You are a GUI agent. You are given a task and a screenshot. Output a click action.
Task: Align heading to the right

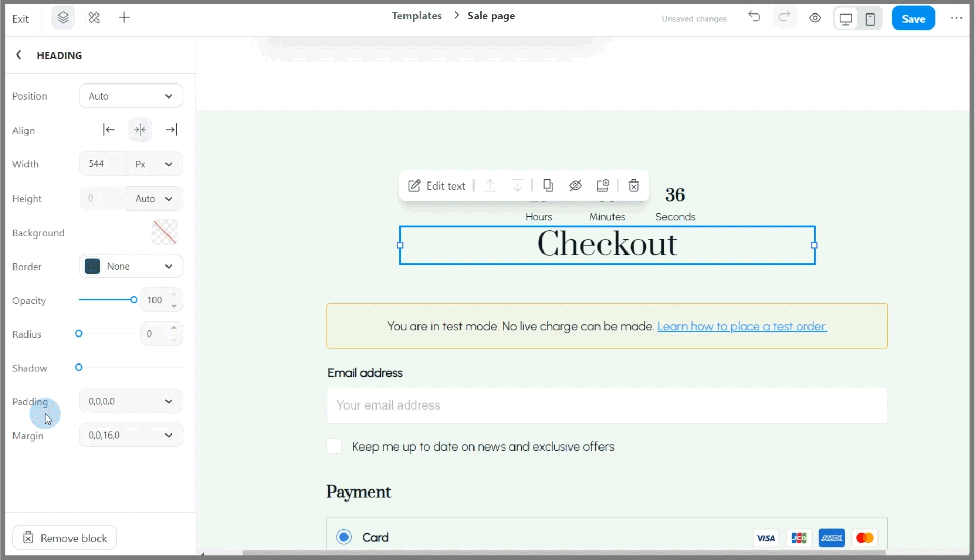coord(171,130)
